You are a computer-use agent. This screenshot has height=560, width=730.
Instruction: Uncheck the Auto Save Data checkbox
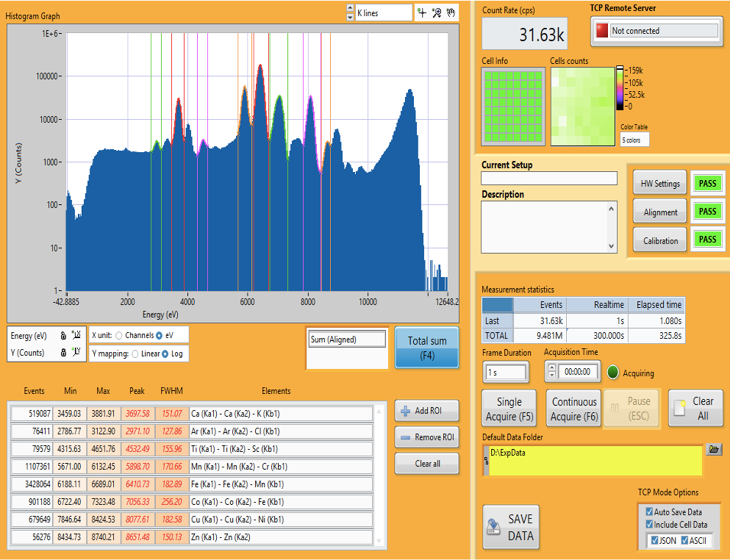click(x=649, y=511)
